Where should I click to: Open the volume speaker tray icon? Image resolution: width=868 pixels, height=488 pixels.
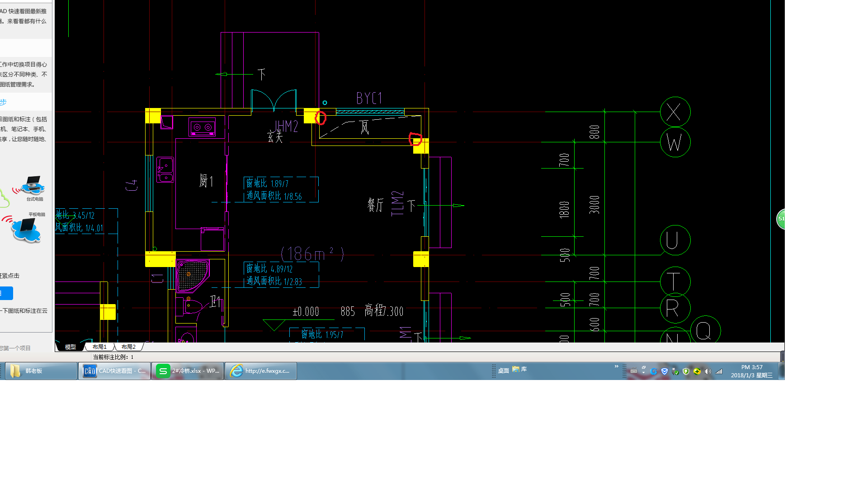708,371
